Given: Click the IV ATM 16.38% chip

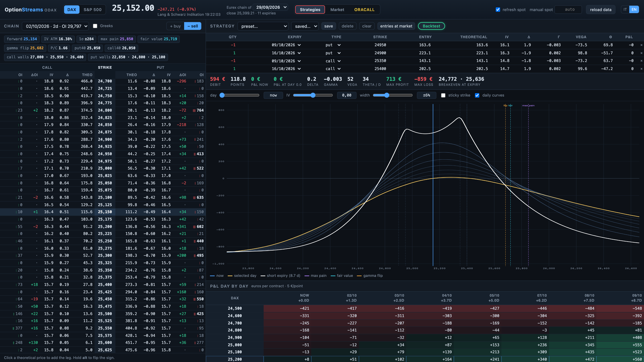Looking at the screenshot, I should pos(58,39).
